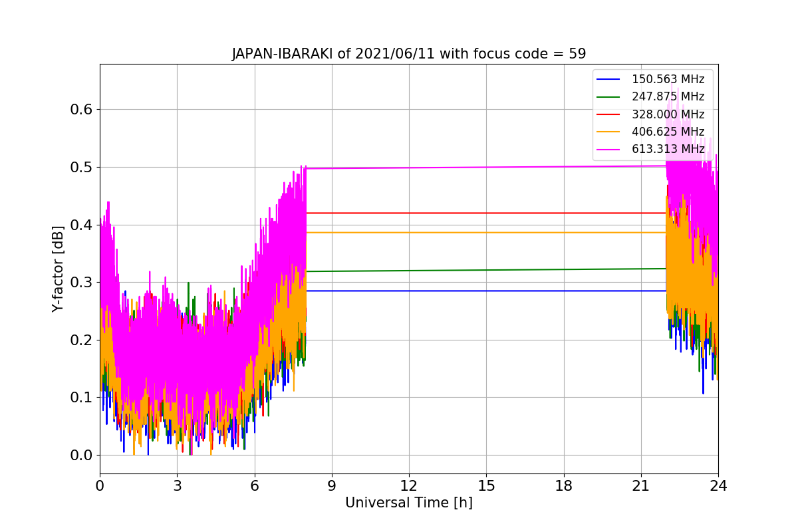Click the 21 x-axis tick label
Image resolution: width=798 pixels, height=532 pixels.
point(641,486)
